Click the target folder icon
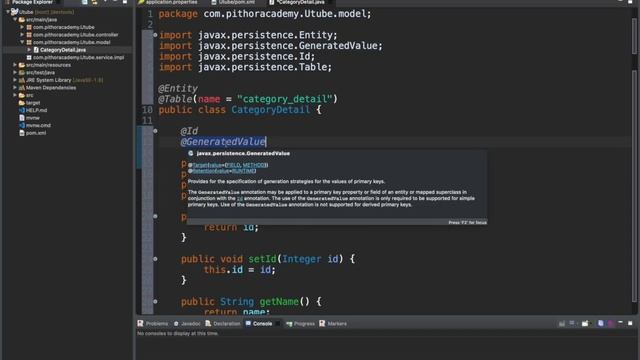Image resolution: width=640 pixels, height=360 pixels. (22, 103)
